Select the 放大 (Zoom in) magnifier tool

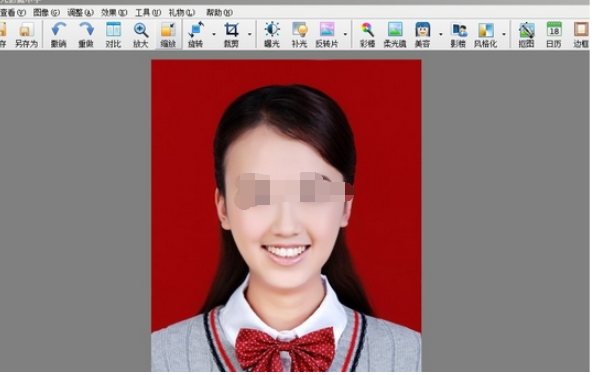click(x=141, y=35)
